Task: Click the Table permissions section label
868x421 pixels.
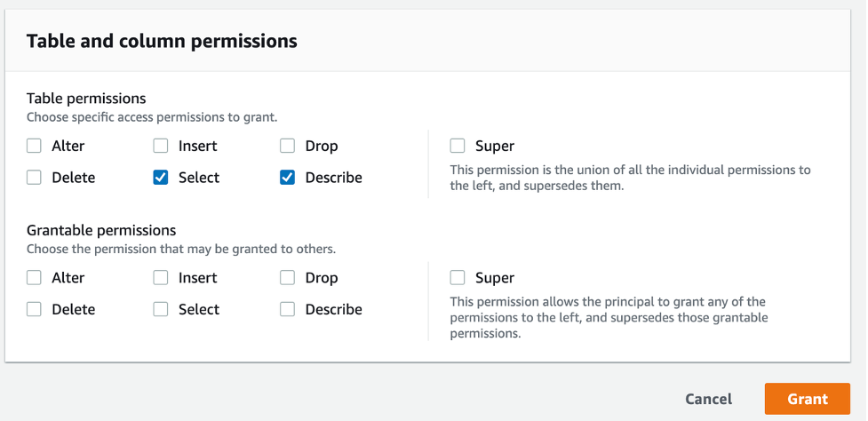Action: [86, 98]
